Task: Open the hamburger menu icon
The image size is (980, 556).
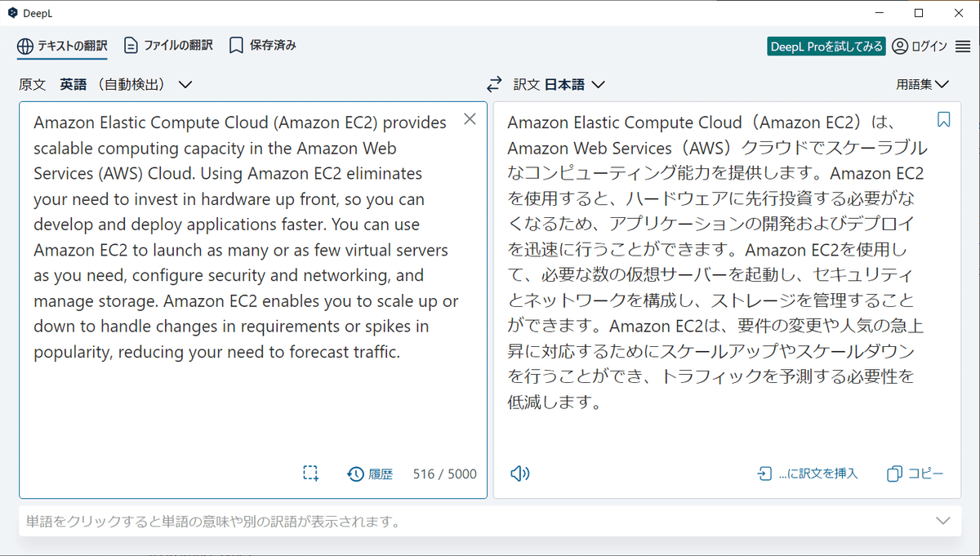Action: pos(963,47)
